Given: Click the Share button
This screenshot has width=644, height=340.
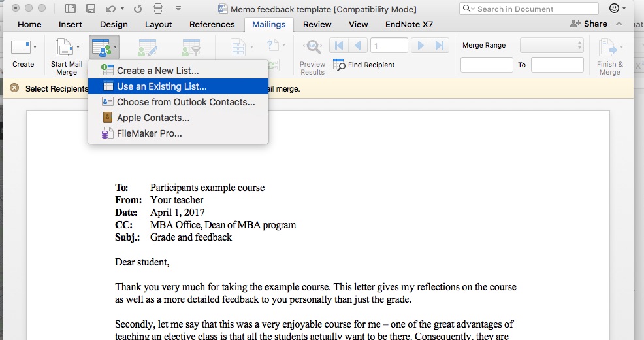Looking at the screenshot, I should click(588, 24).
